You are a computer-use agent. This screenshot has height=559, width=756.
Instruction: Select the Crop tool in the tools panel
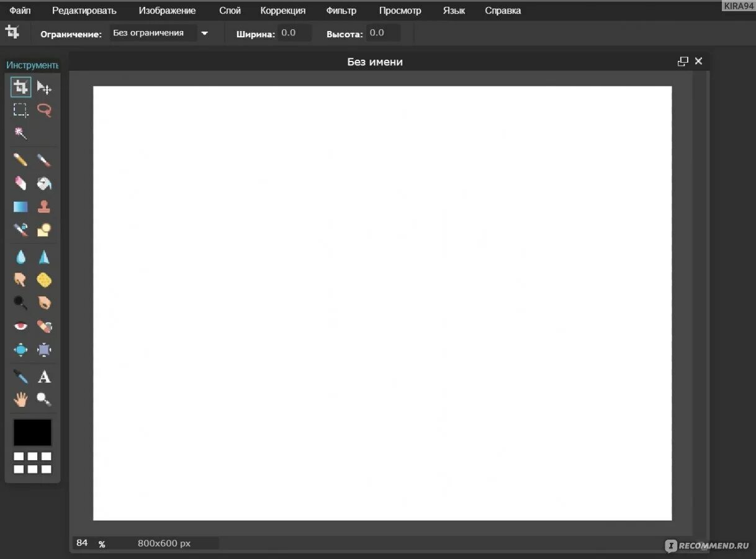(x=20, y=87)
